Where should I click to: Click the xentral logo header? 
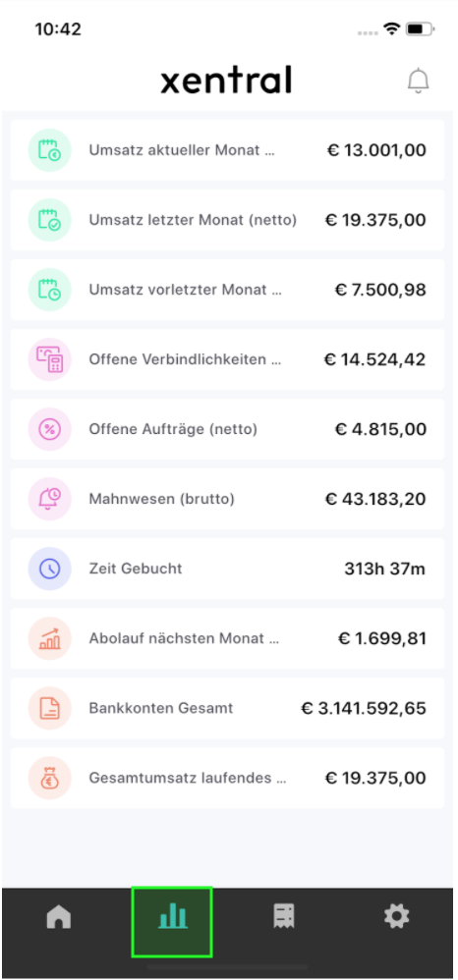[x=226, y=81]
